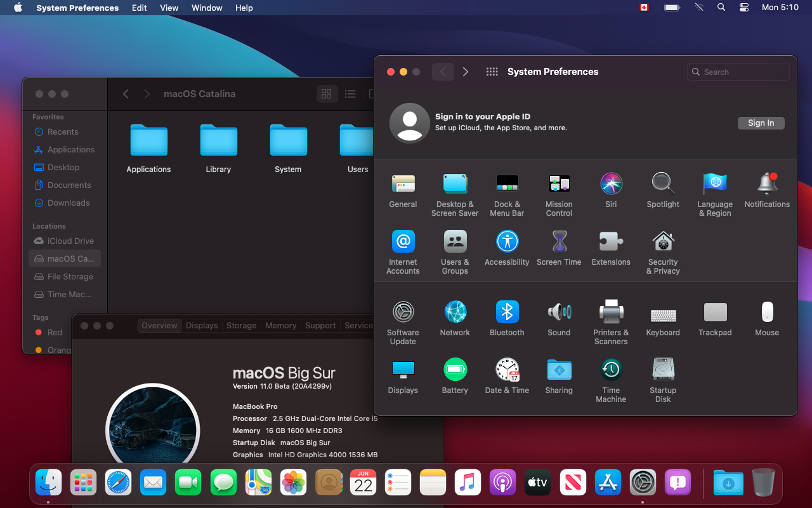Go back in Finder window
Screen dimensions: 812x508
[126, 94]
